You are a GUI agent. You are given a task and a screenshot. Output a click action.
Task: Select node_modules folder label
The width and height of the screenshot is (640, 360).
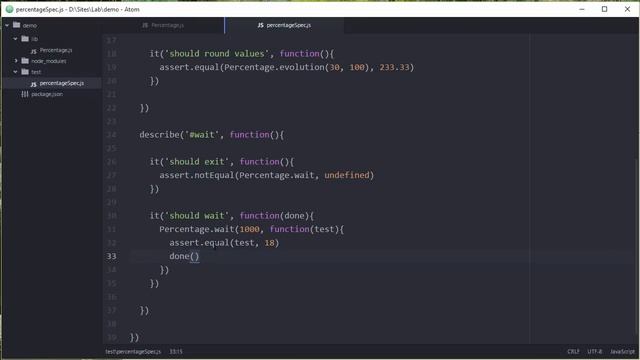[x=49, y=61]
